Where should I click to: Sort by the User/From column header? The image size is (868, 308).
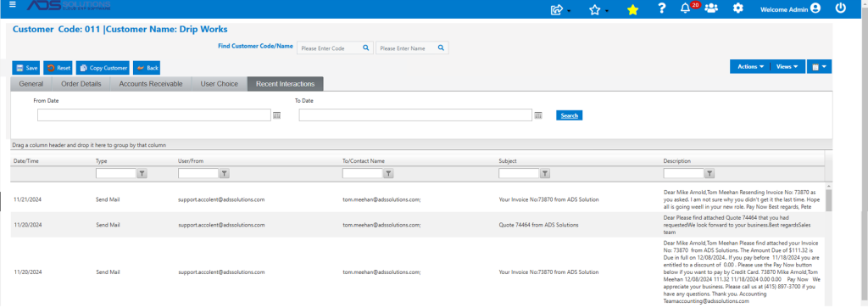191,161
